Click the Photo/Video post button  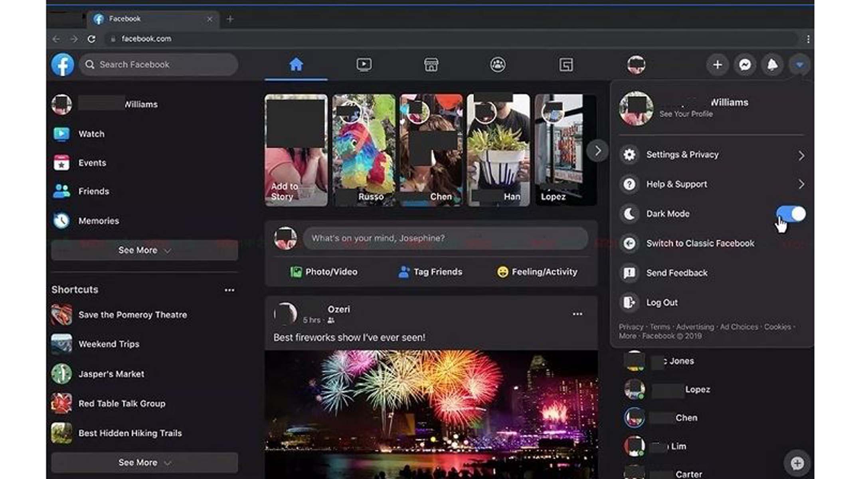coord(324,272)
